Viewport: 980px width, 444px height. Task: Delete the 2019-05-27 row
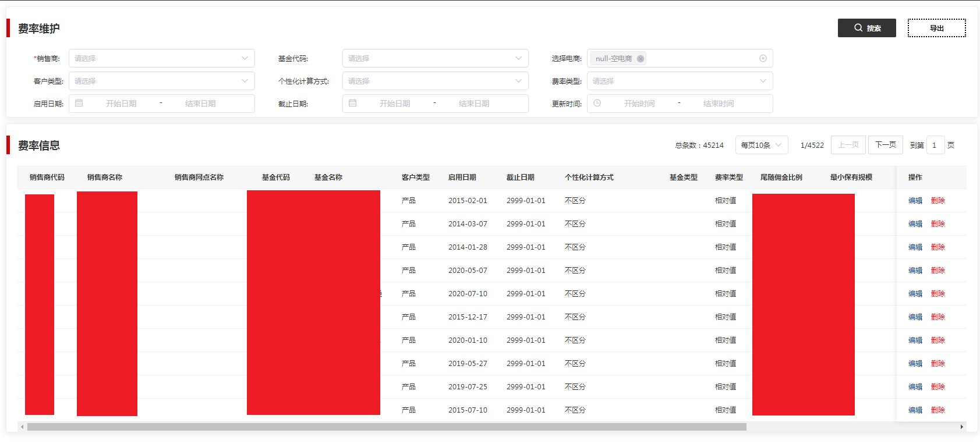tap(938, 364)
